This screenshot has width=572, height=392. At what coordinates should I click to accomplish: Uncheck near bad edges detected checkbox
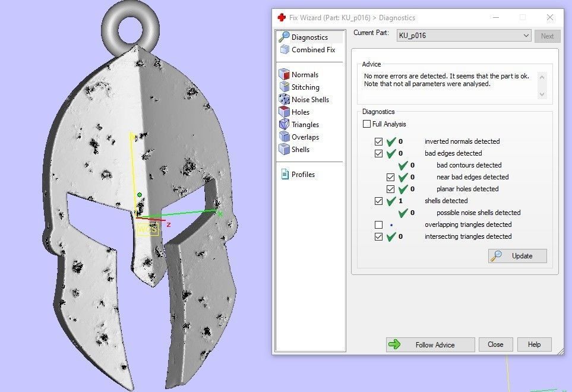pyautogui.click(x=390, y=177)
